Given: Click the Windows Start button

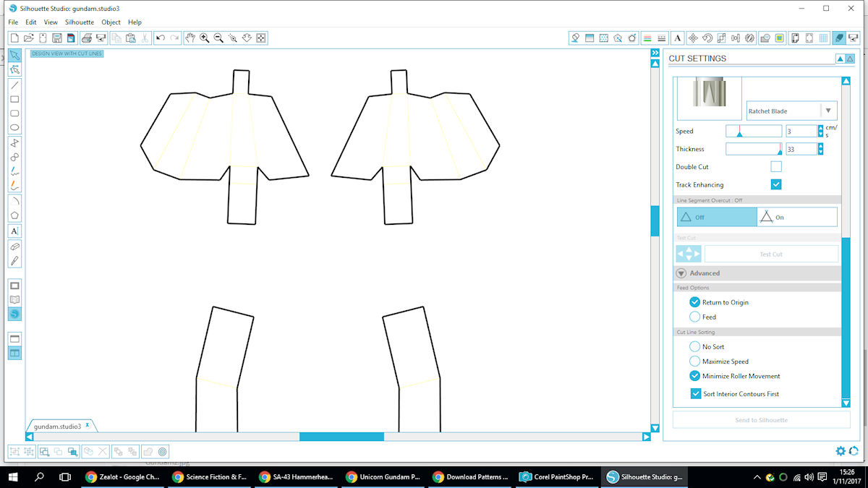Looking at the screenshot, I should click(x=13, y=477).
